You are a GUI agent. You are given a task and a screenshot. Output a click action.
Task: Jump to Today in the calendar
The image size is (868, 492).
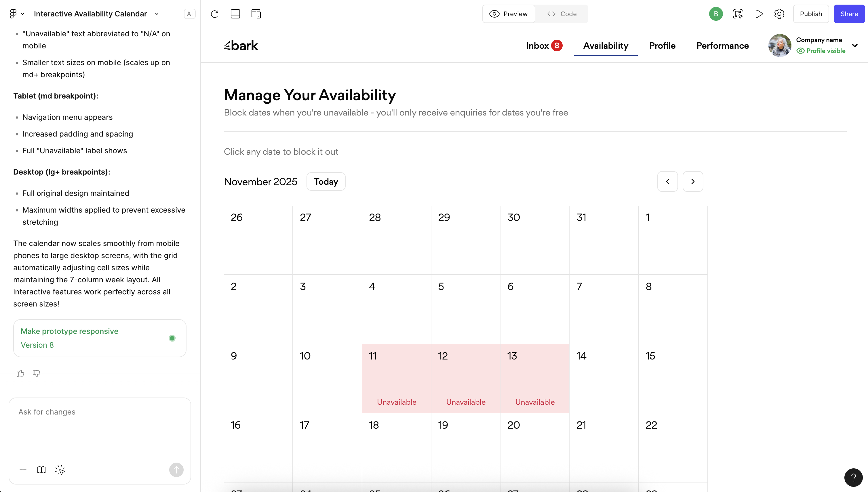(x=325, y=181)
